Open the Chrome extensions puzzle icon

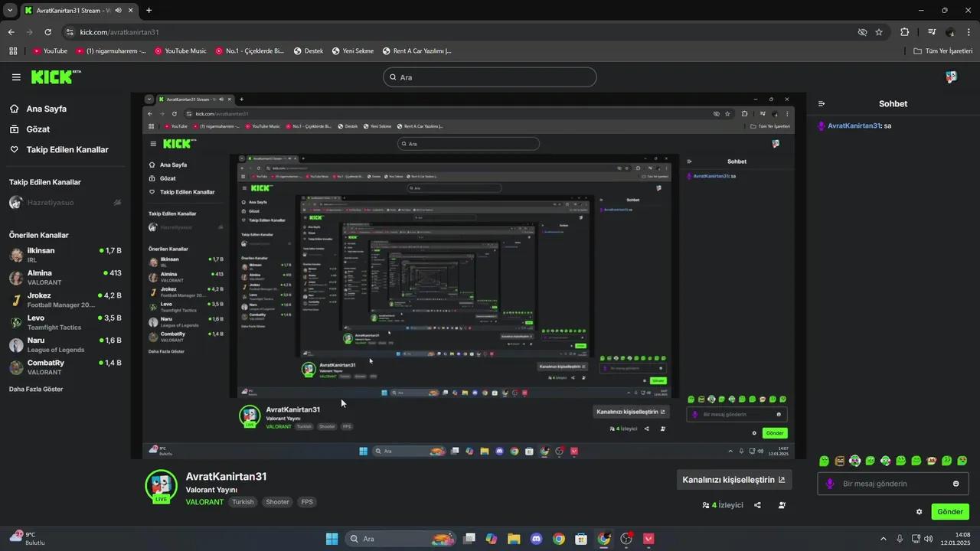(904, 32)
